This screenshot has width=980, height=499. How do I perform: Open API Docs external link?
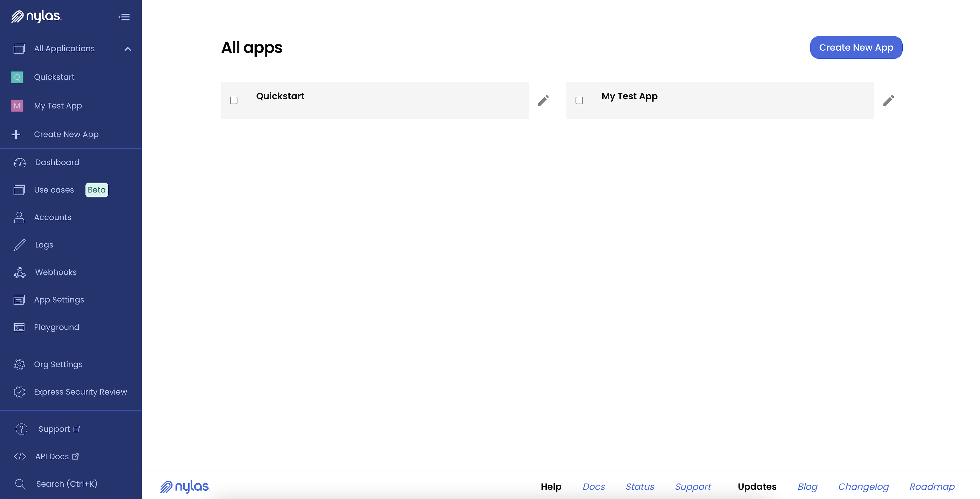52,456
